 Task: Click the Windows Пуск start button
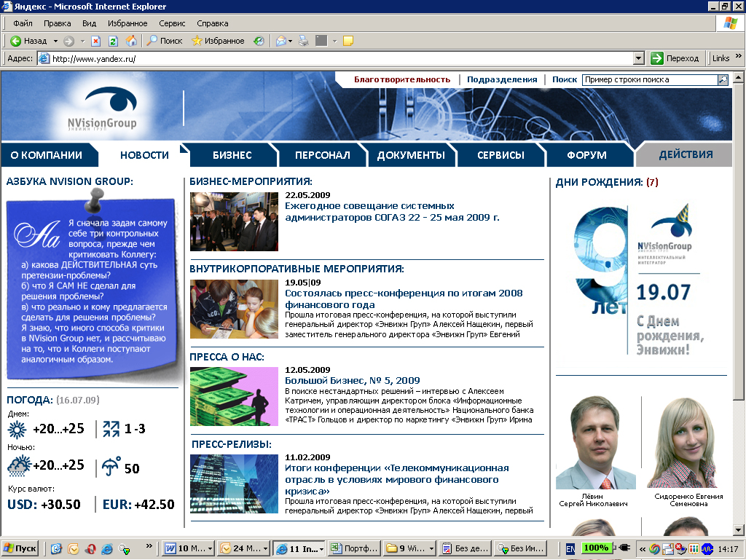(21, 548)
